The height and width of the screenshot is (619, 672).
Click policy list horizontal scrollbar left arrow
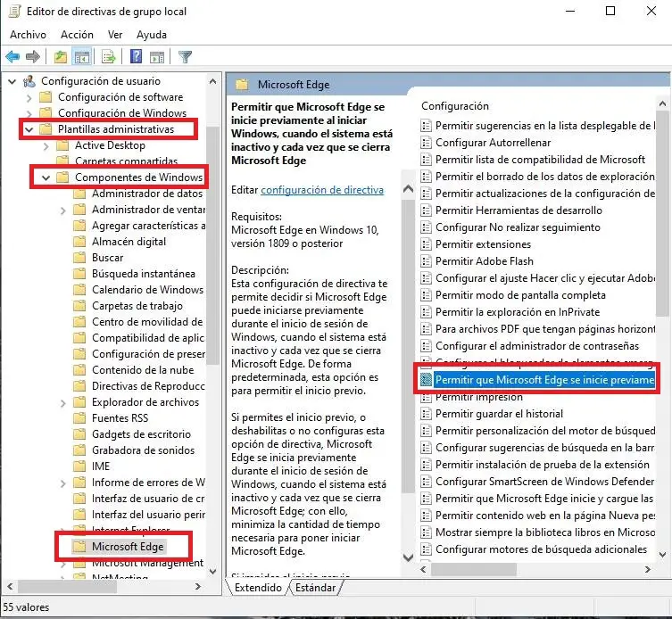pos(423,569)
